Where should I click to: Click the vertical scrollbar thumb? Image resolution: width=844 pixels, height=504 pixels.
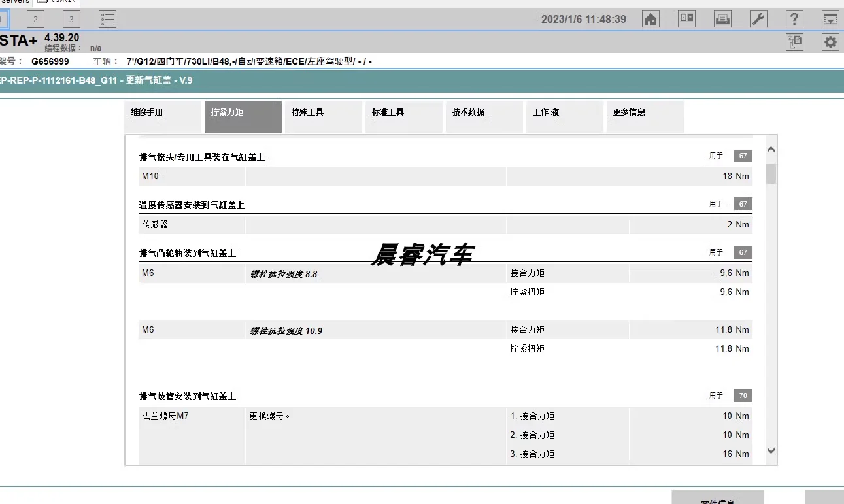(x=771, y=174)
